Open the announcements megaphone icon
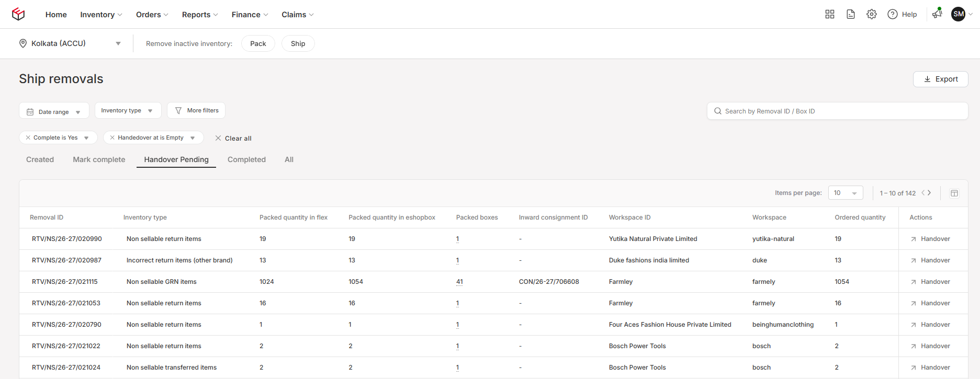The image size is (980, 379). [937, 14]
